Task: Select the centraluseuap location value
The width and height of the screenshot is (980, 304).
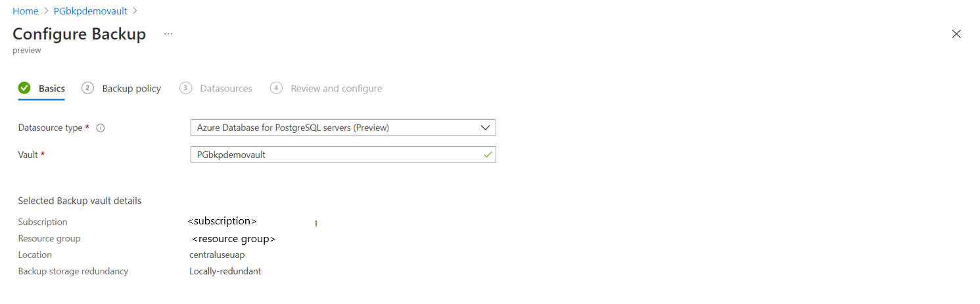Action: point(217,255)
